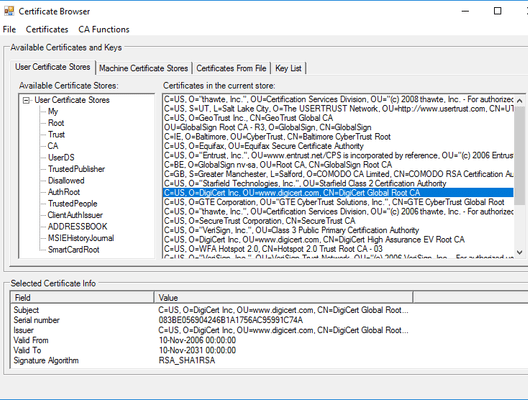Select the GeoTrust Global CA certificate
Viewport: 528px width, 400px height.
[338, 118]
